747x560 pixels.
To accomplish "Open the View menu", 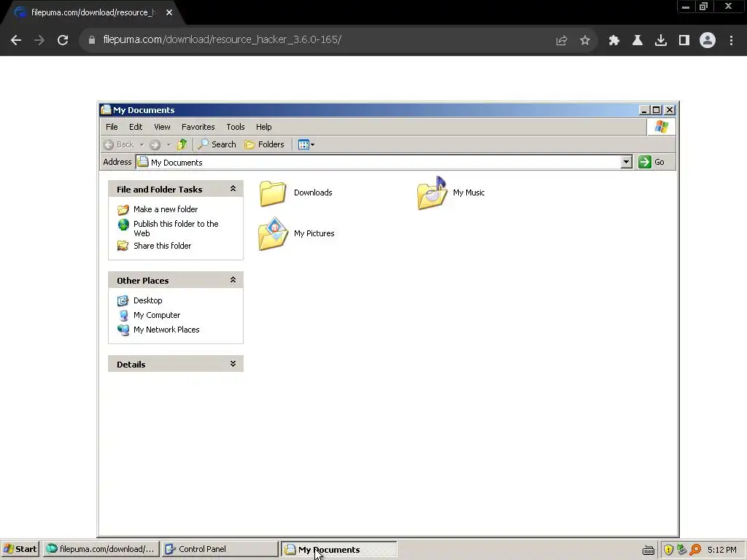I will pyautogui.click(x=162, y=127).
